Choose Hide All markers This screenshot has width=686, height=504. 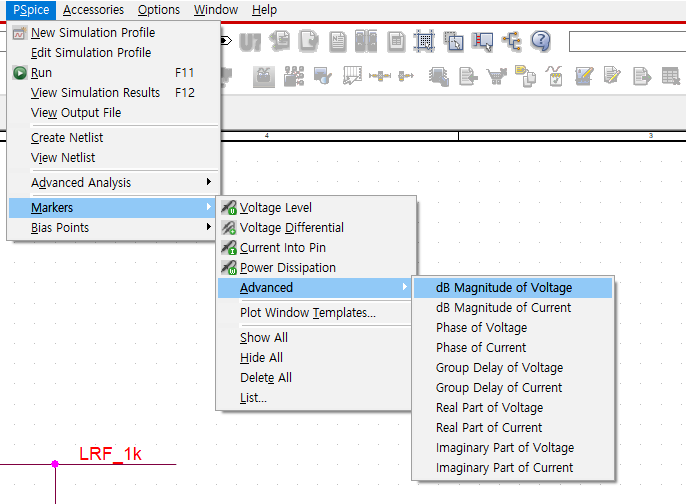click(315, 358)
